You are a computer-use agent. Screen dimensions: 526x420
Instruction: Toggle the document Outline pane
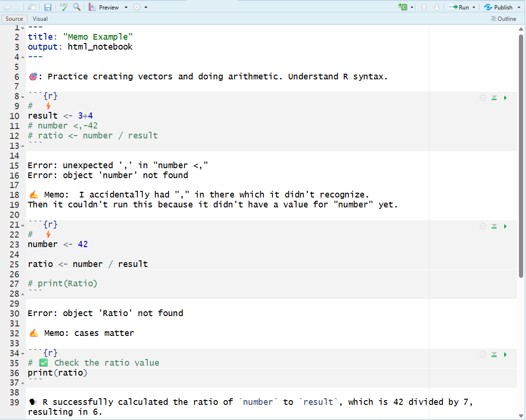[x=503, y=19]
